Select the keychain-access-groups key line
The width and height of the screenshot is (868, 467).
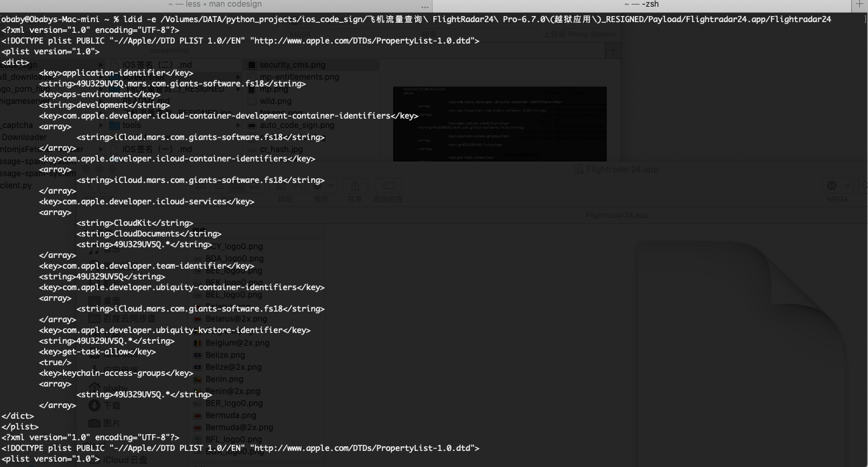pyautogui.click(x=116, y=373)
